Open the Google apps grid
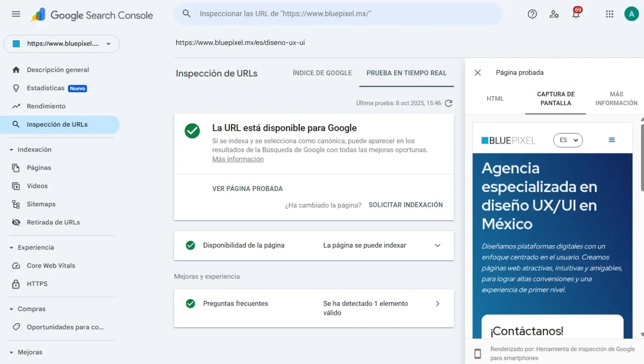This screenshot has width=644, height=364. (609, 14)
